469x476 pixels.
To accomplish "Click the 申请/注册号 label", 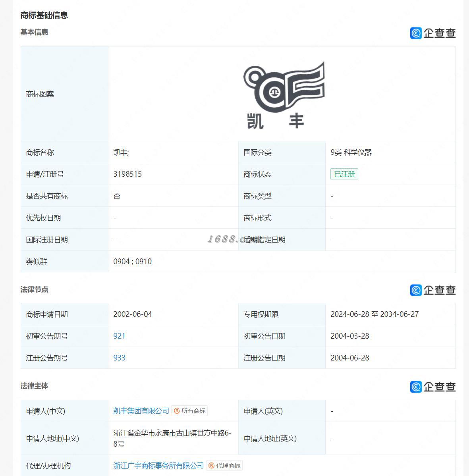I will (x=45, y=174).
